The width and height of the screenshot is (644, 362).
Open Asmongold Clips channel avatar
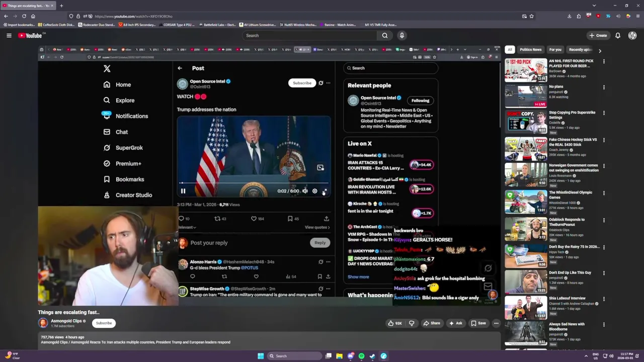coord(43,323)
